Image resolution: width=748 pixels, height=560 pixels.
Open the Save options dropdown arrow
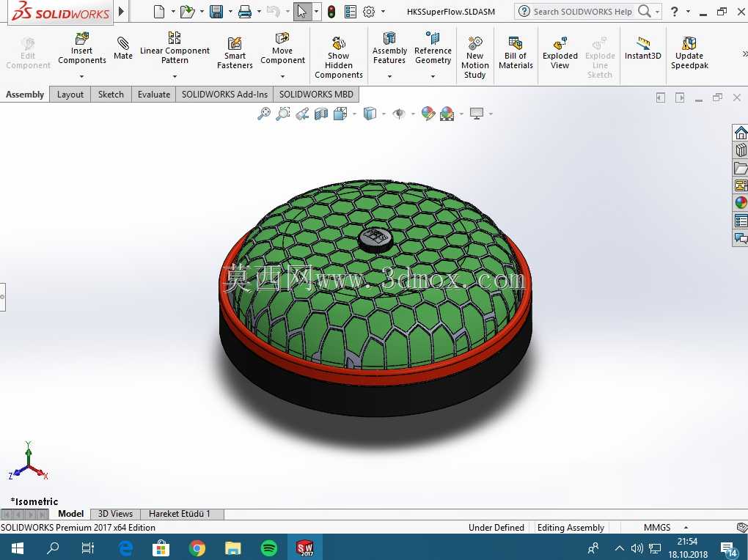coord(230,12)
